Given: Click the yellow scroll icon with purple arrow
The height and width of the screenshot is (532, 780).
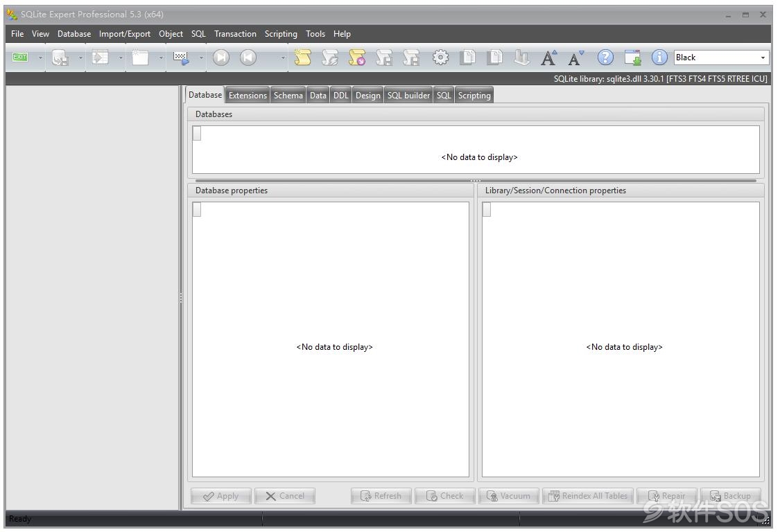Looking at the screenshot, I should (x=356, y=57).
